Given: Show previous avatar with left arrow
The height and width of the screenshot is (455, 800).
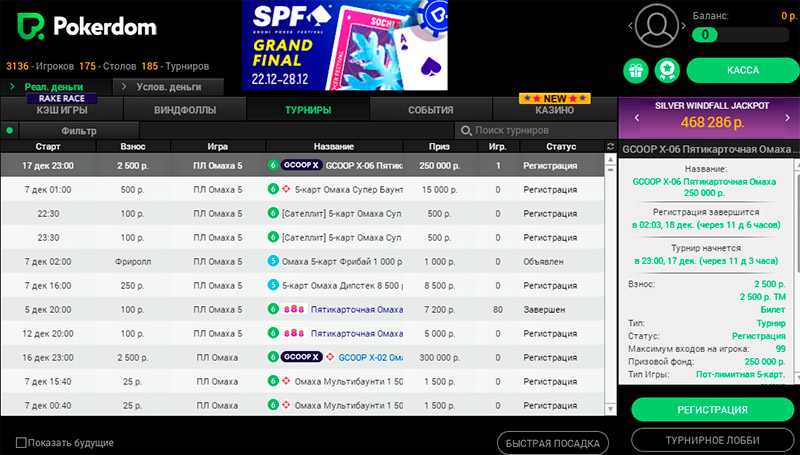Looking at the screenshot, I should pos(631,26).
